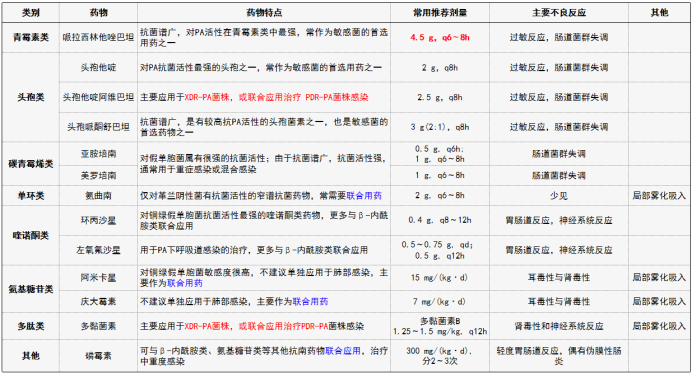Select 局部雾化吸入 in 多黏菌素 row
This screenshot has height=375, width=692.
tap(659, 326)
